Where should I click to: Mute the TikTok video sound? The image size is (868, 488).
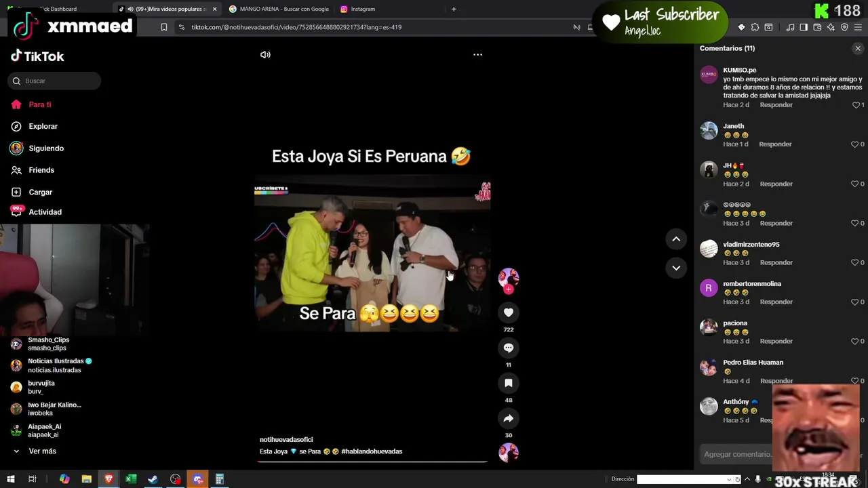point(265,55)
